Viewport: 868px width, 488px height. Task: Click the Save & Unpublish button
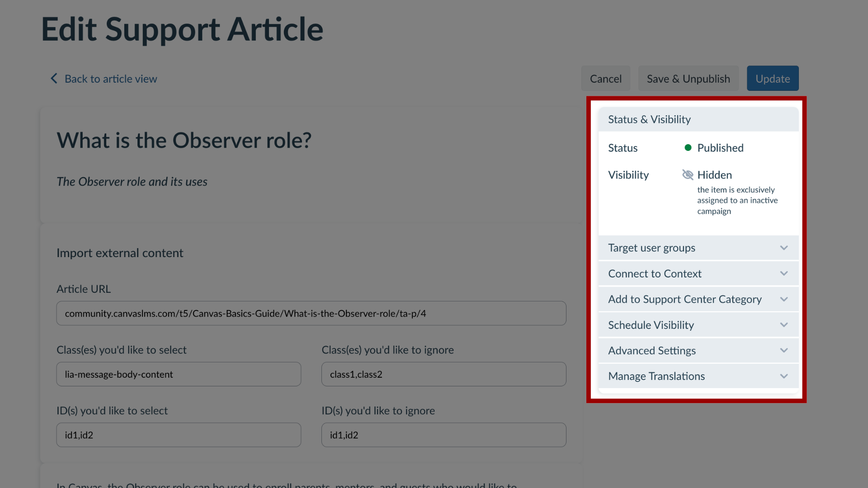pyautogui.click(x=688, y=79)
